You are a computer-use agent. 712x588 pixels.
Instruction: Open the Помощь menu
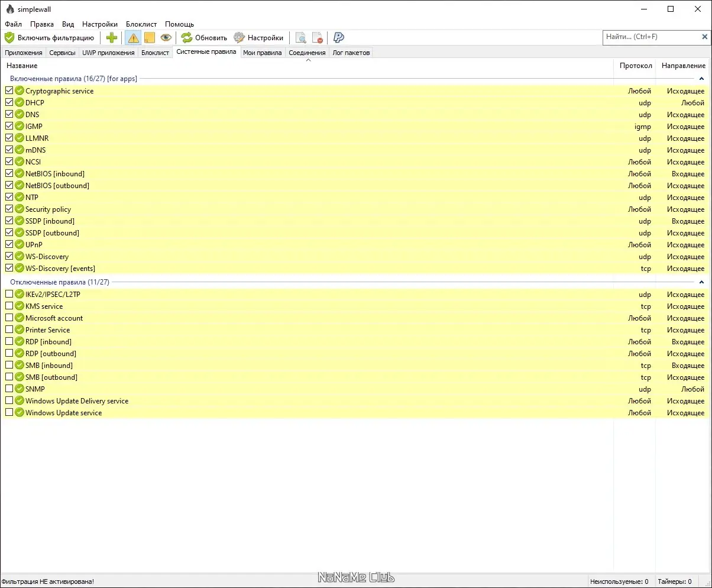pos(180,24)
